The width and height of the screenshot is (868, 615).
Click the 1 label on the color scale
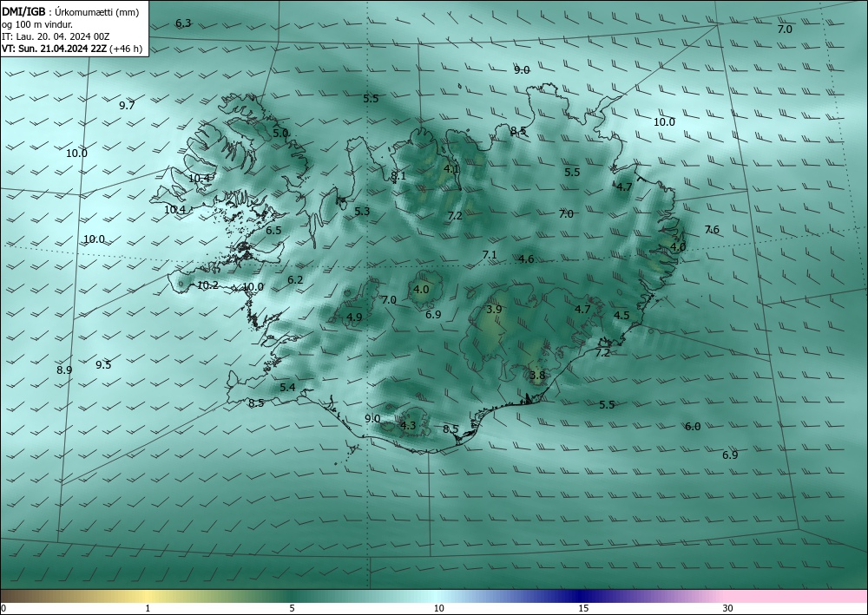tap(148, 608)
